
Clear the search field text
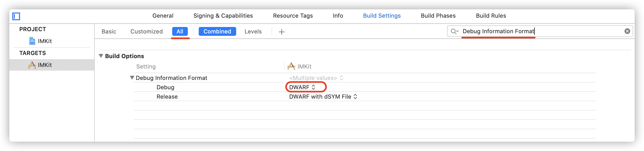[x=627, y=31]
